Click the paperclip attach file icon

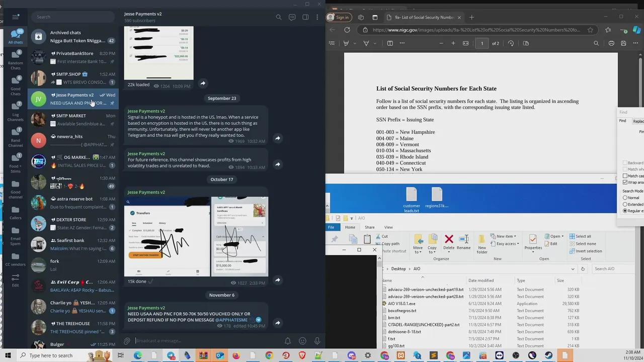coord(127,341)
